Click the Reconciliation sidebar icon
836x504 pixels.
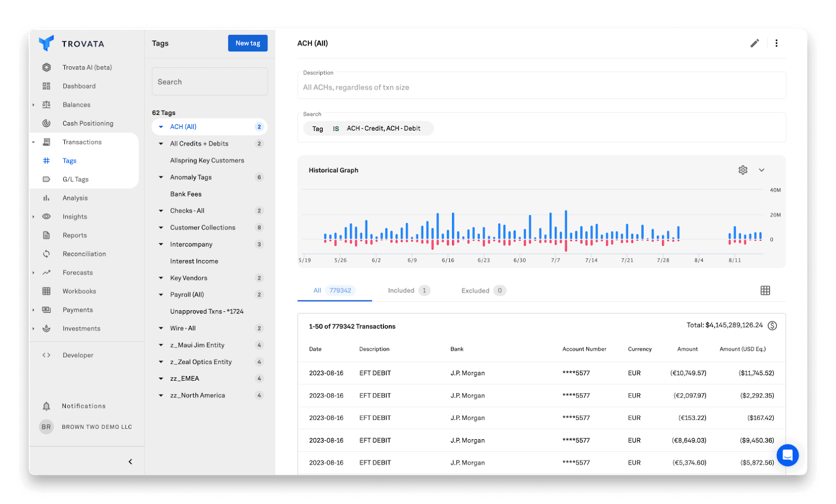[x=47, y=254]
